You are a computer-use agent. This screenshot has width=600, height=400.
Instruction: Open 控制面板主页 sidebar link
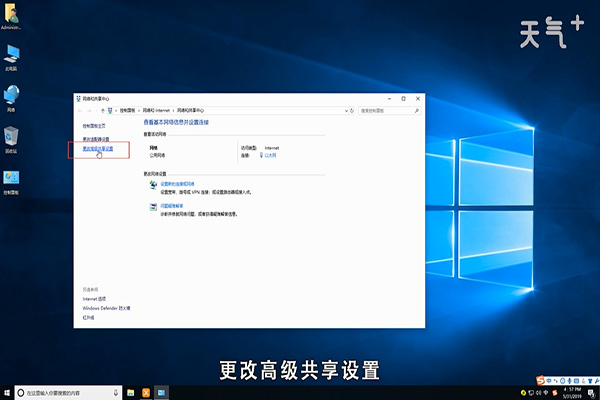[x=94, y=126]
